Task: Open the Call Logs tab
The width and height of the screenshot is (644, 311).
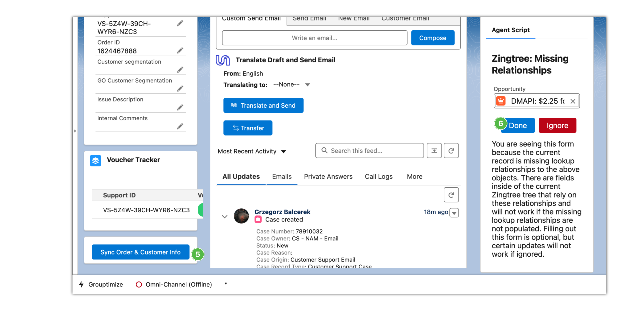Action: click(378, 177)
